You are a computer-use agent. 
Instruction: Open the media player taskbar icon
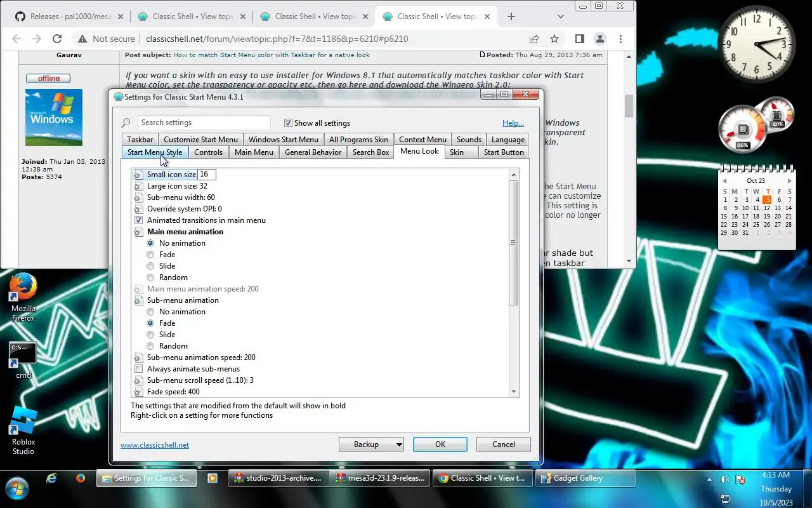213,479
